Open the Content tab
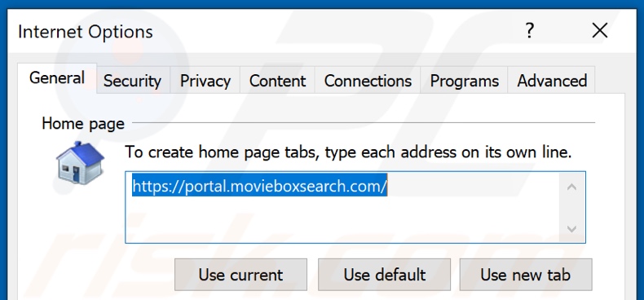The height and width of the screenshot is (300, 644). [x=278, y=81]
